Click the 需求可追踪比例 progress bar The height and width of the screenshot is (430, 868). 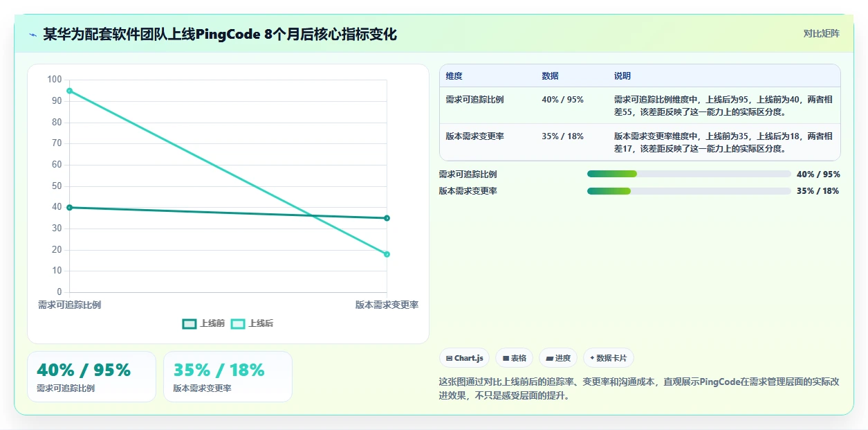(x=689, y=174)
